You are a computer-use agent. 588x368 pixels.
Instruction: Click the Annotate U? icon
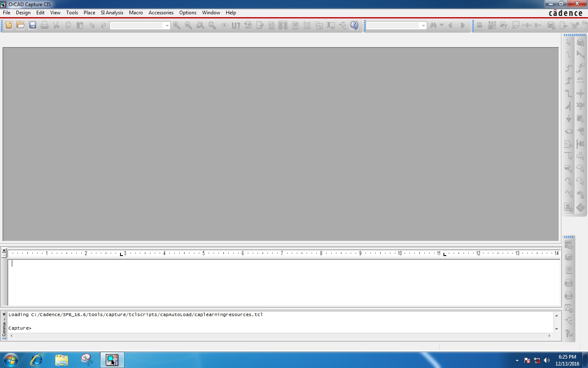point(236,25)
